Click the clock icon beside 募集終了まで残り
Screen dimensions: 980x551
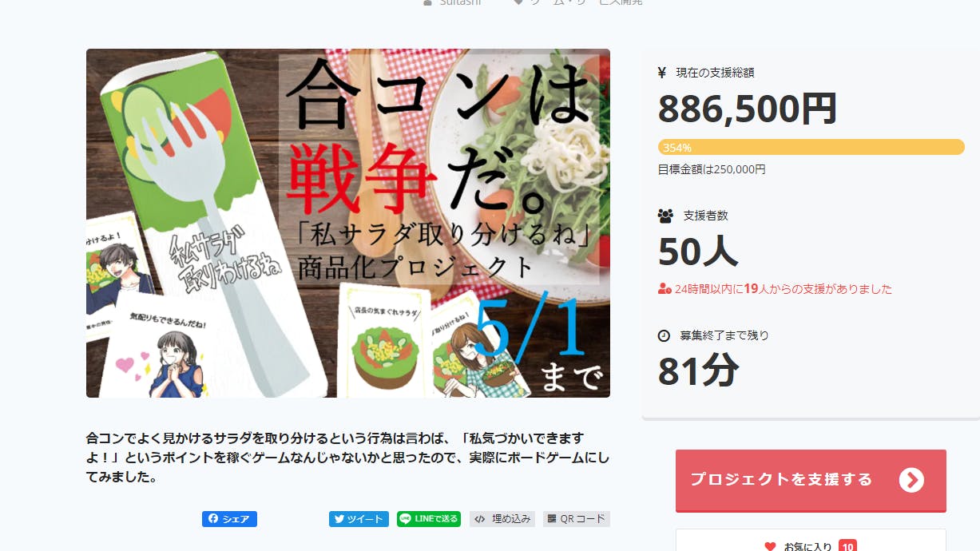(664, 335)
